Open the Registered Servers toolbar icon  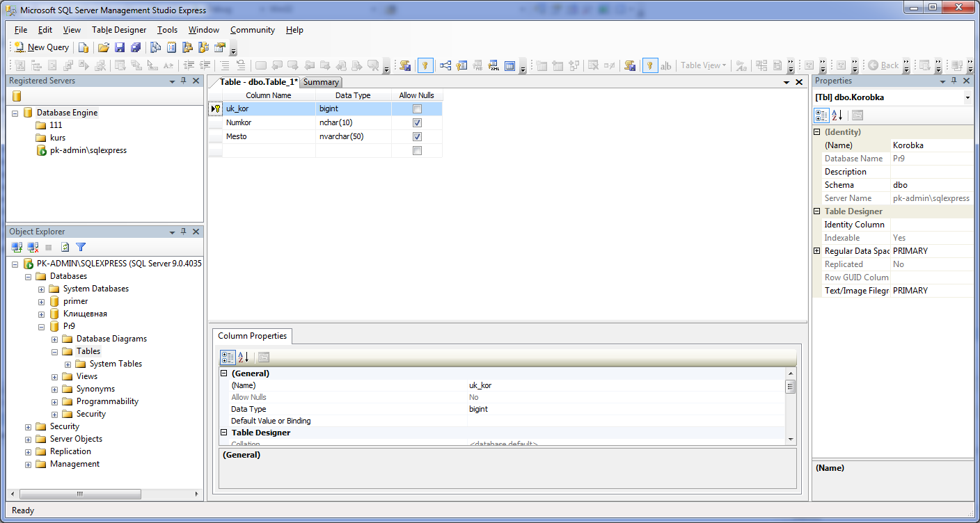(156, 47)
